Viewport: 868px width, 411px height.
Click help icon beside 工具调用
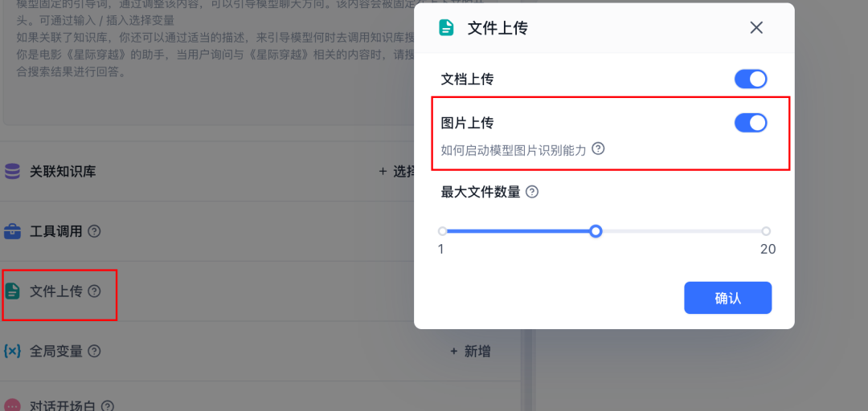94,232
